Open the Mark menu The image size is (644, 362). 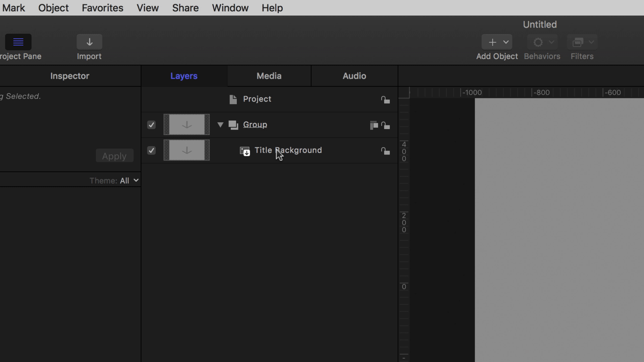13,8
